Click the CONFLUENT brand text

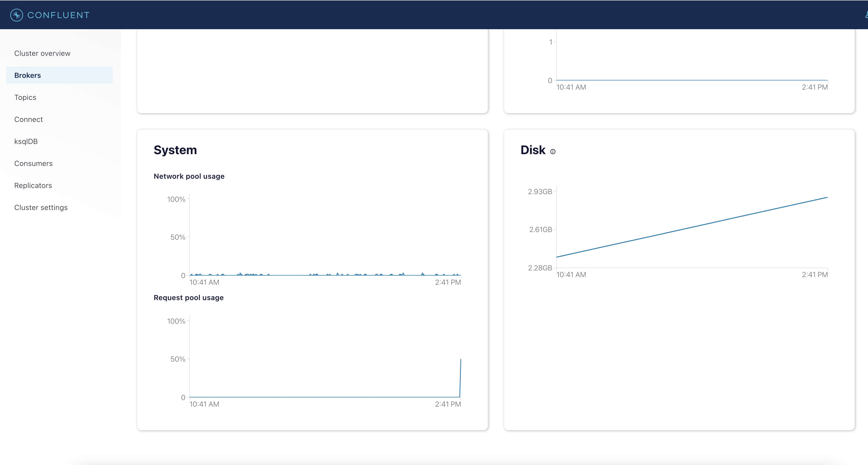tap(58, 15)
